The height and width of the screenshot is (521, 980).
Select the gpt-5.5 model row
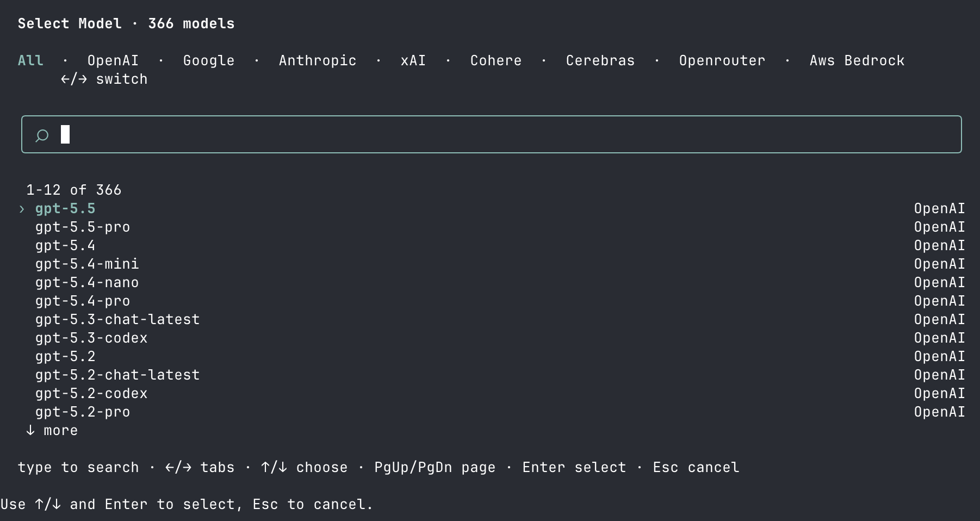tap(492, 208)
